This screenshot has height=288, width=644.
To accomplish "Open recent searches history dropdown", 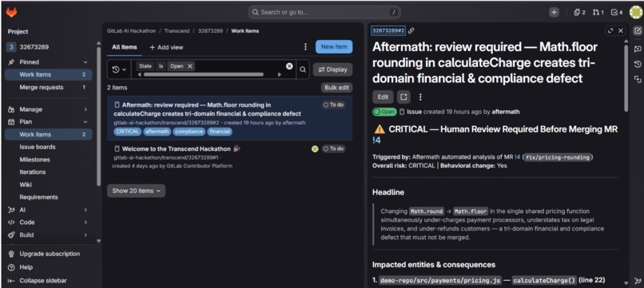I will (x=119, y=69).
